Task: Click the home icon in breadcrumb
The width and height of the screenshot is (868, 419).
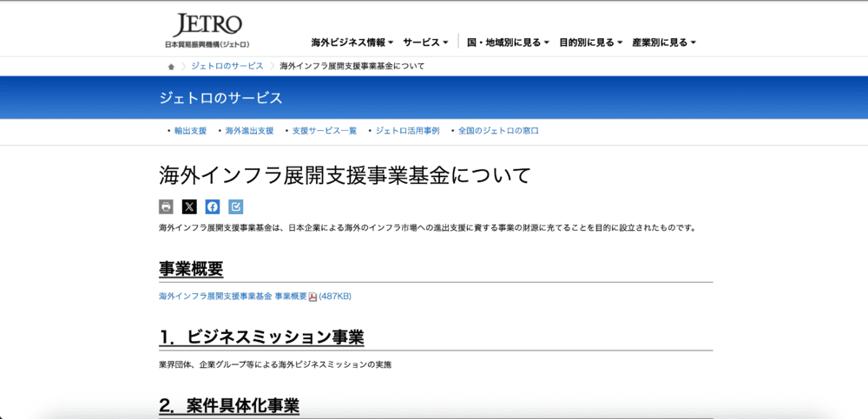Action: (171, 67)
